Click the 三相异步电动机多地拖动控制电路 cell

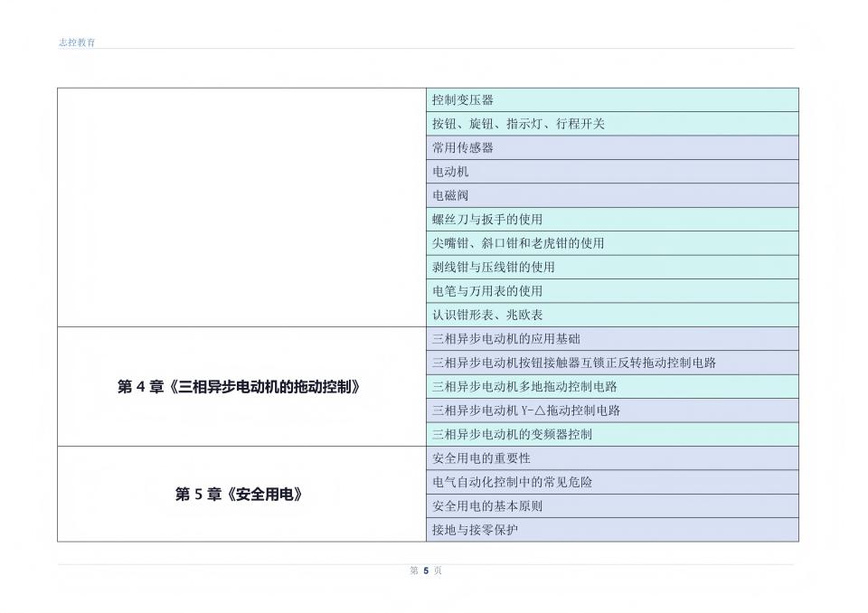pos(612,387)
